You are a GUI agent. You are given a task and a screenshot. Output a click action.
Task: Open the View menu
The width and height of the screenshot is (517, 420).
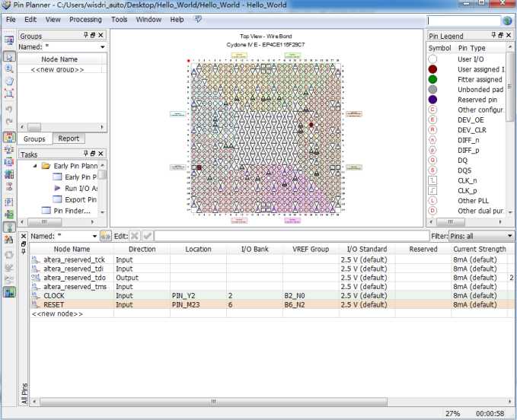pyautogui.click(x=53, y=20)
